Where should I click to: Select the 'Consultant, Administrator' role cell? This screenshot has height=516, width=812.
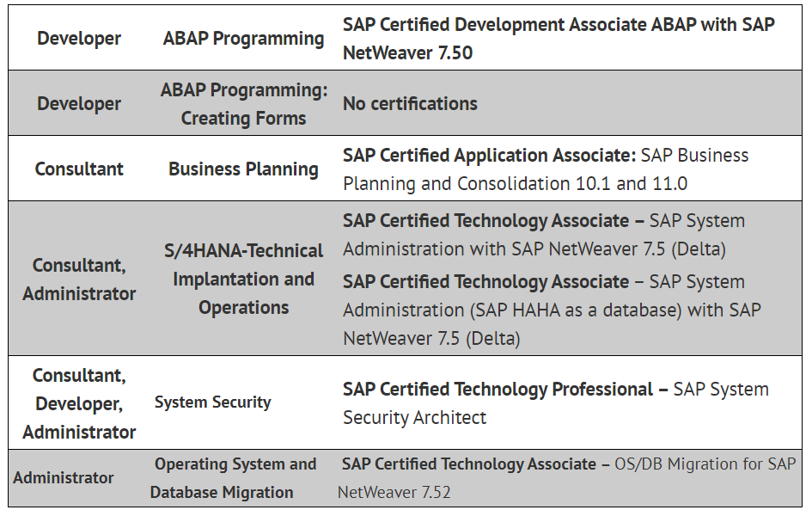tap(79, 279)
